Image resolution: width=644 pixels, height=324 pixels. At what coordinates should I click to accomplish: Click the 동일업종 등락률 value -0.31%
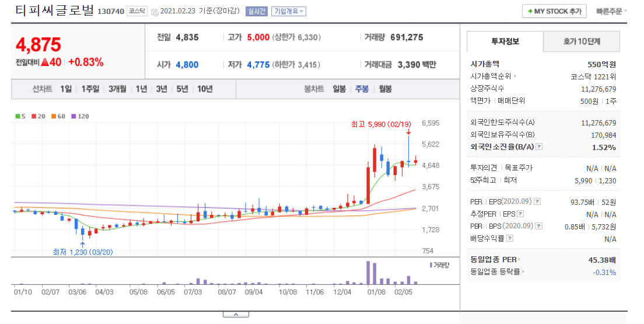604,272
